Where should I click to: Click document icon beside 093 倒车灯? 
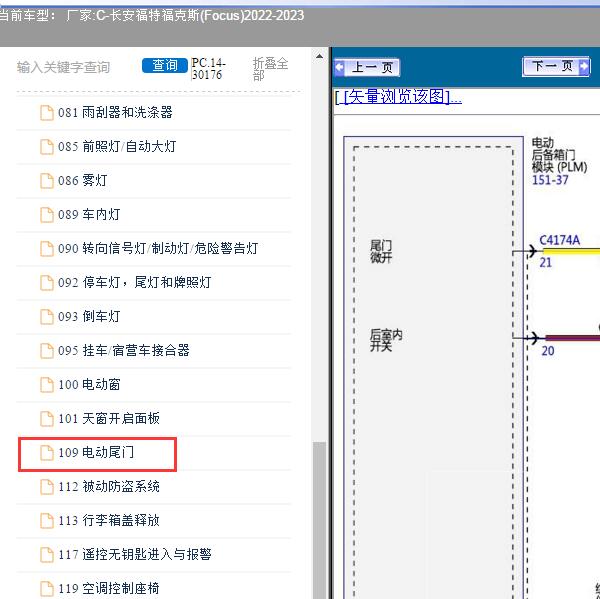[47, 317]
